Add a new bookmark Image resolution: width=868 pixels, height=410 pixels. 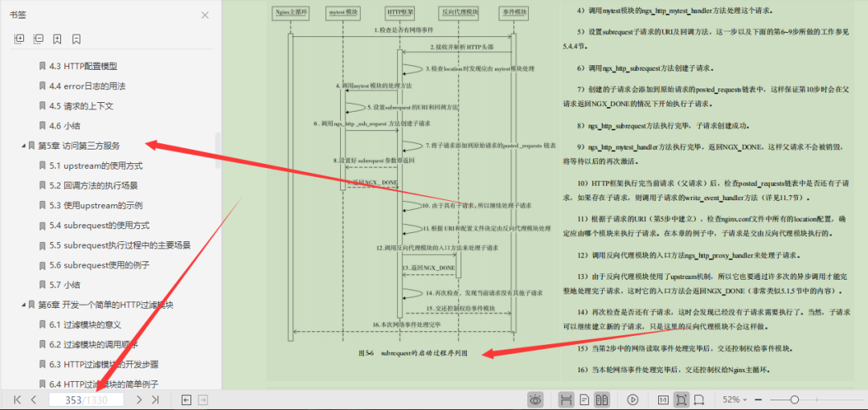[x=57, y=39]
